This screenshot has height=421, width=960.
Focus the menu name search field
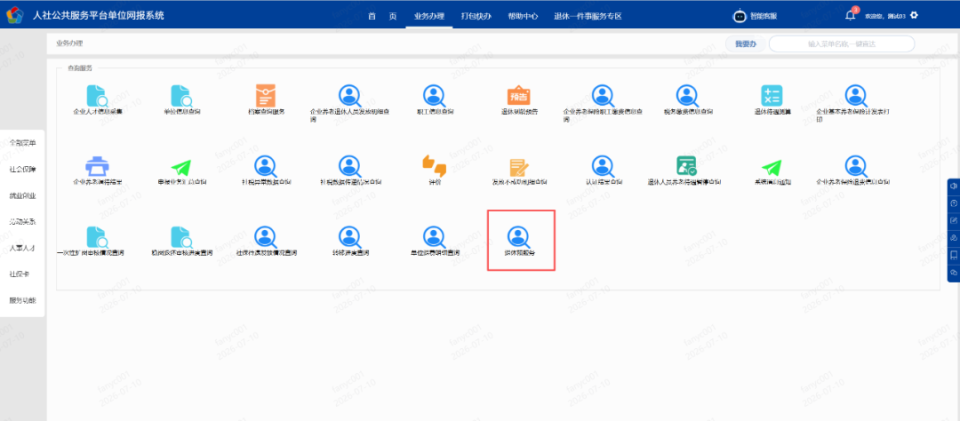coord(842,44)
